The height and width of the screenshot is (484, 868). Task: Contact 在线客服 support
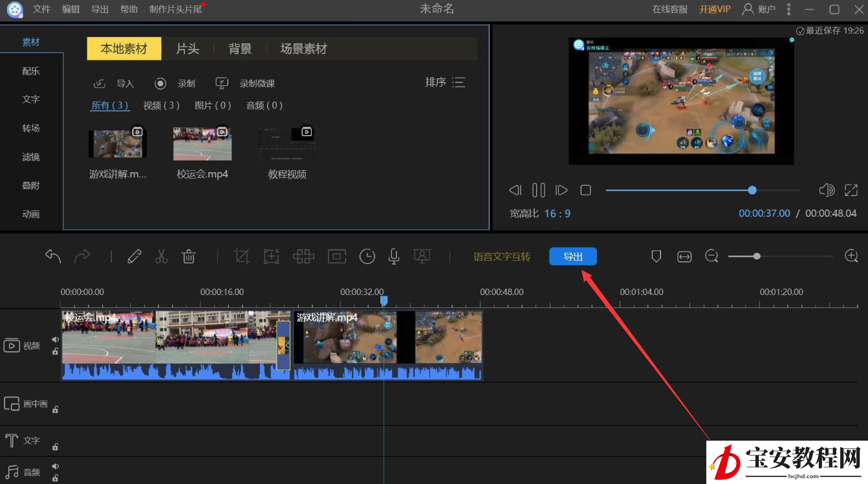pyautogui.click(x=670, y=9)
